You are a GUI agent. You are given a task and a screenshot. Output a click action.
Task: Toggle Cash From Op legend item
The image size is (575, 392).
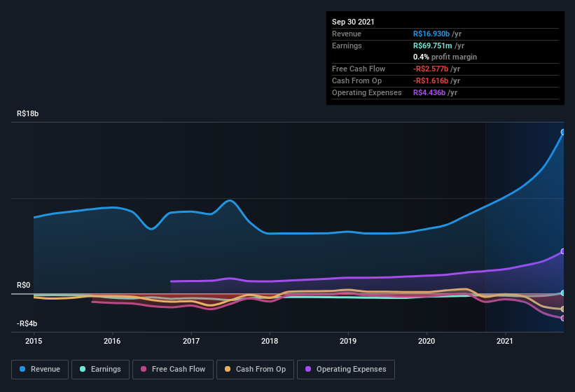[x=255, y=370]
